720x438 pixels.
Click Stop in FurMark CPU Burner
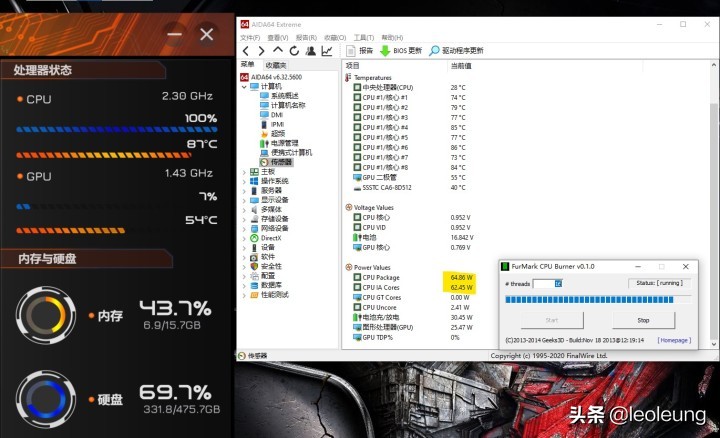643,320
